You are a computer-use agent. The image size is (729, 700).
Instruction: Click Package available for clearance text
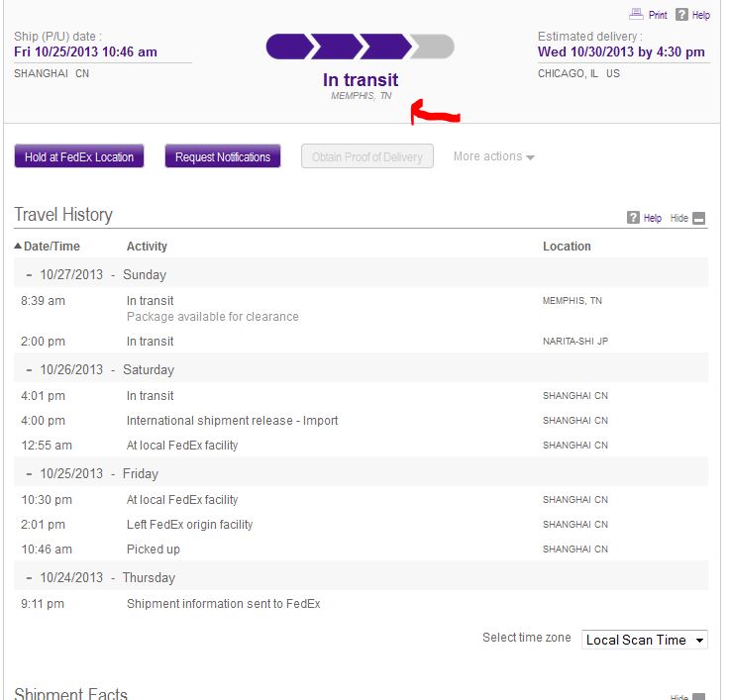pyautogui.click(x=213, y=317)
